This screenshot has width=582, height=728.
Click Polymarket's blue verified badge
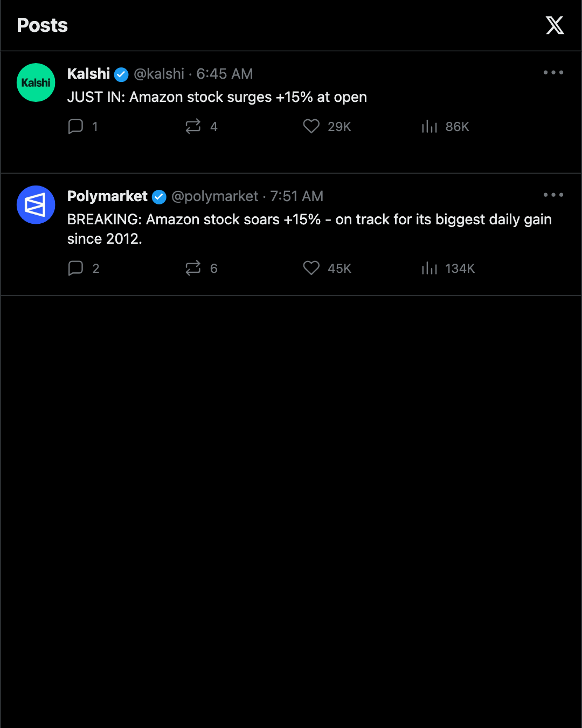(x=159, y=197)
